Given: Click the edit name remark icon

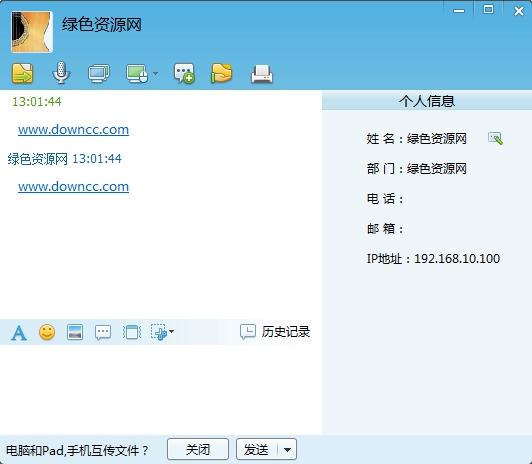Looking at the screenshot, I should click(495, 138).
